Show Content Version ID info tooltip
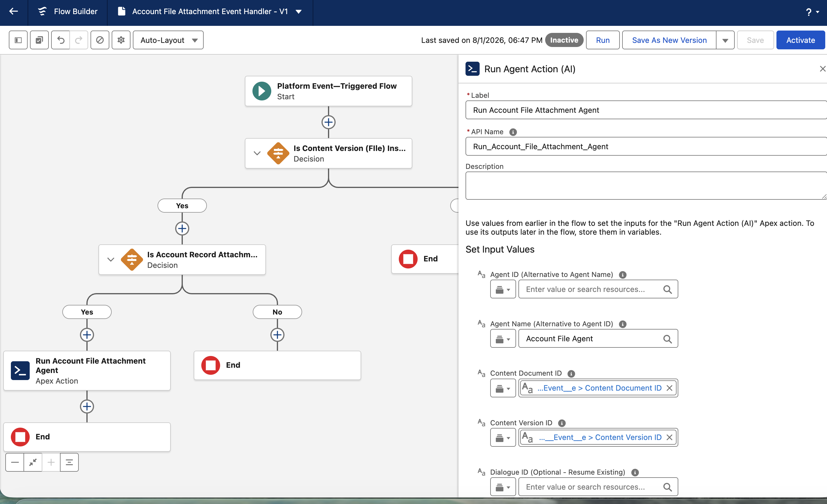827x504 pixels. pyautogui.click(x=562, y=423)
